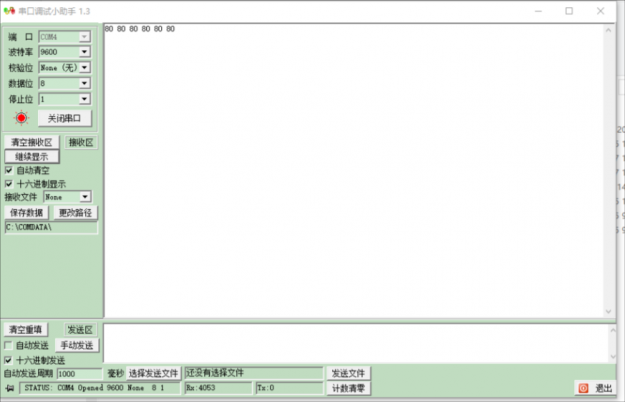Click the receive area showing 80 80 80
The image size is (625, 402).
click(x=355, y=171)
